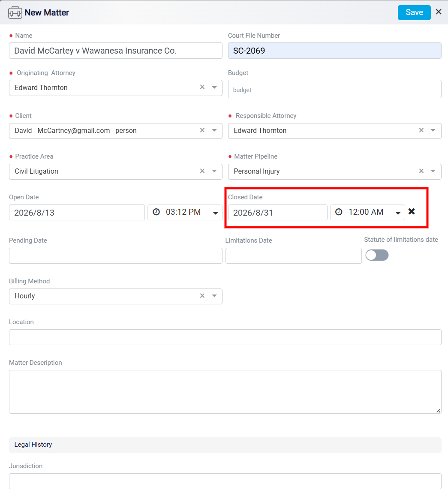Clear the Responsible Attorney selection

coord(421,130)
